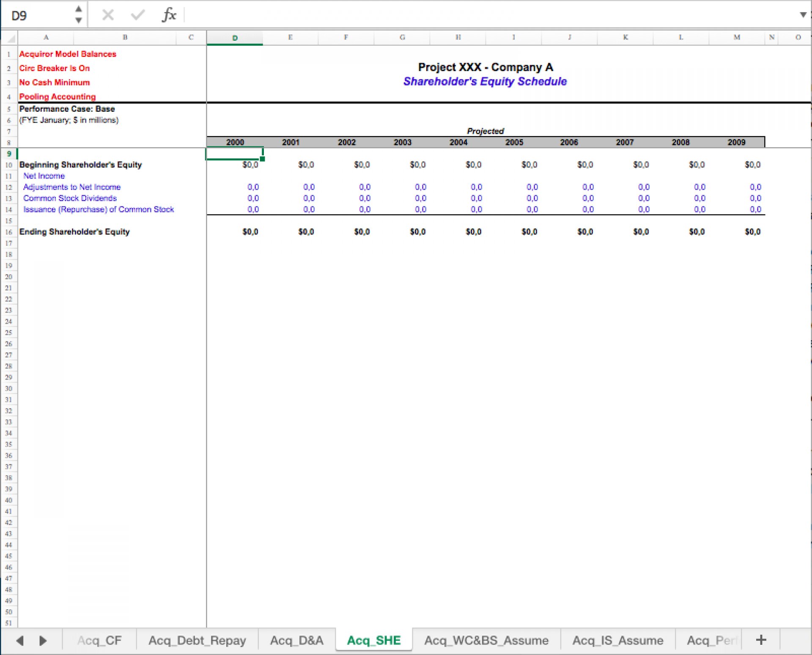Click Ending Equity value for 2009

click(752, 232)
